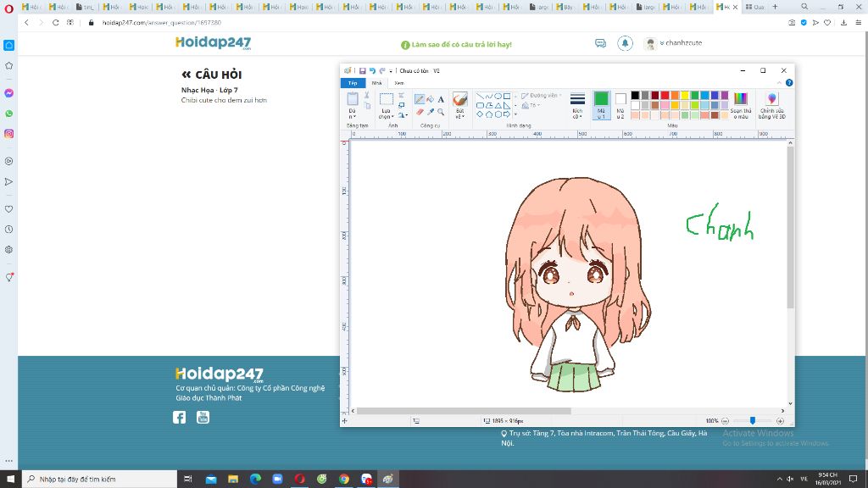Screen dimensions: 868x488
Task: Switch to the Nhà (Home) ribbon tab
Action: (376, 83)
